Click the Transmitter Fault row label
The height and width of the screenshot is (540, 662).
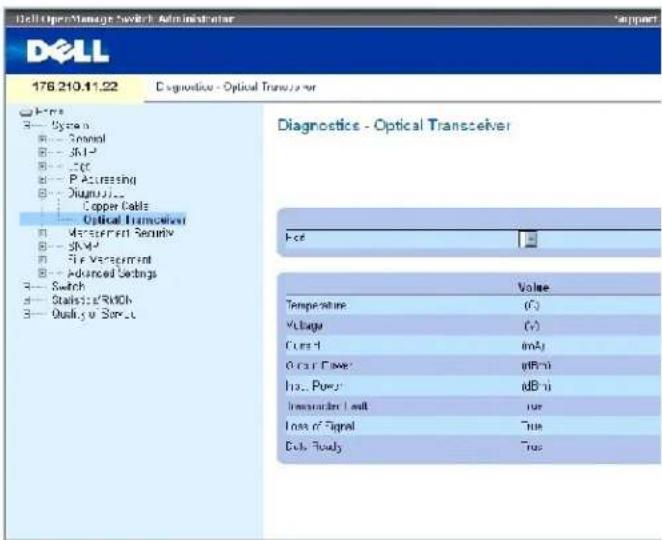tap(327, 406)
